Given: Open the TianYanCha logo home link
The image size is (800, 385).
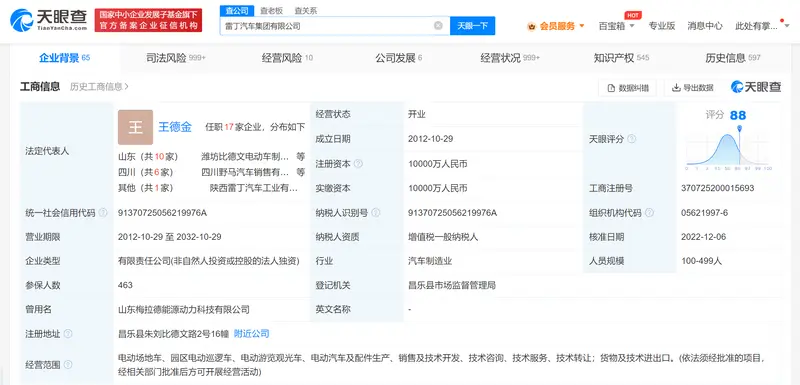Looking at the screenshot, I should 49,20.
